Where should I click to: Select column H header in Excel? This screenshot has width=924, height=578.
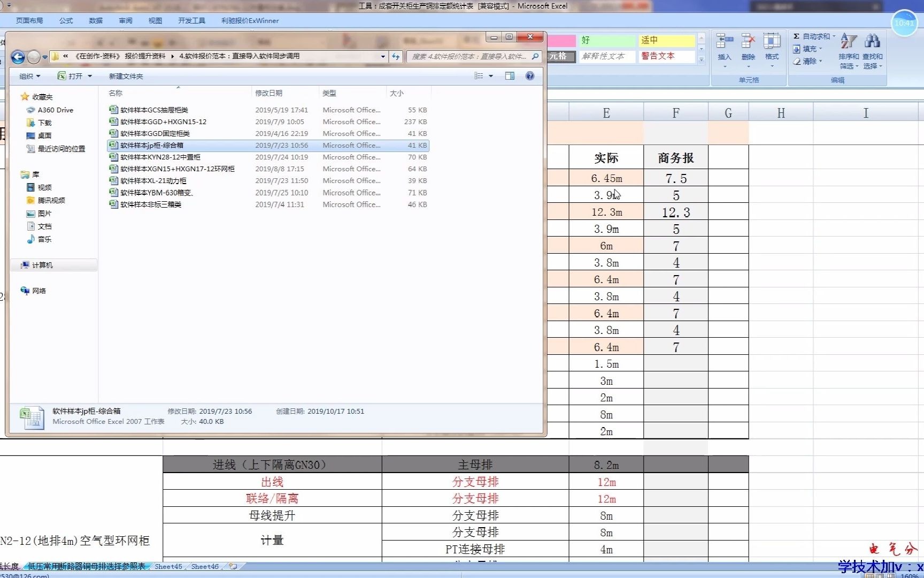pos(781,113)
